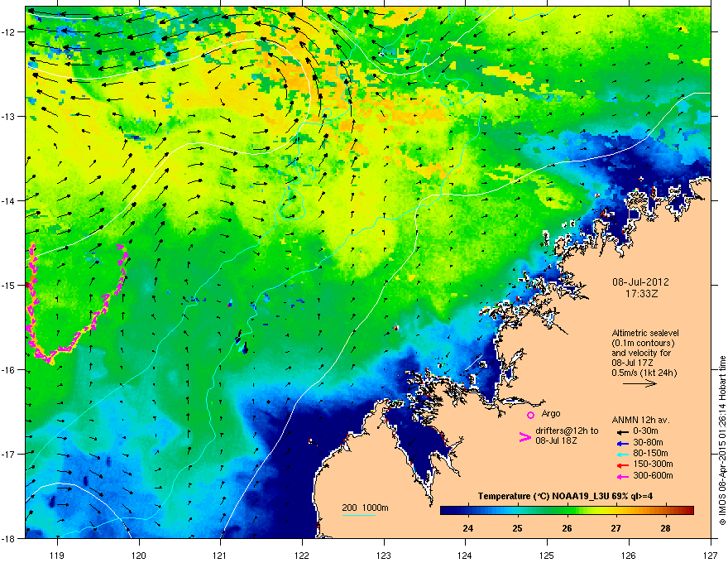The height and width of the screenshot is (563, 728).
Task: Click the longitude axis label 127
Action: [x=711, y=555]
